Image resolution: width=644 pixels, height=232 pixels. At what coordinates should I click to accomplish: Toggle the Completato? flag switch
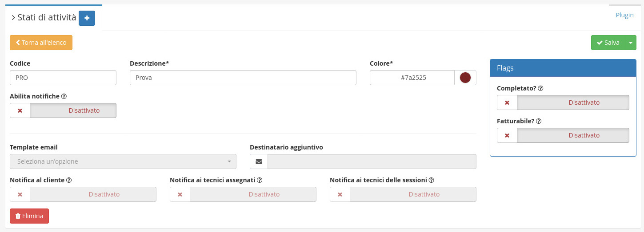pyautogui.click(x=563, y=102)
